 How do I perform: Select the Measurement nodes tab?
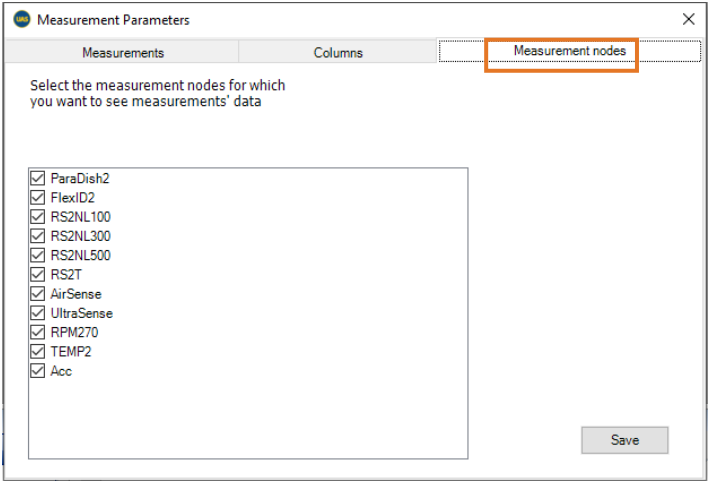(x=569, y=50)
